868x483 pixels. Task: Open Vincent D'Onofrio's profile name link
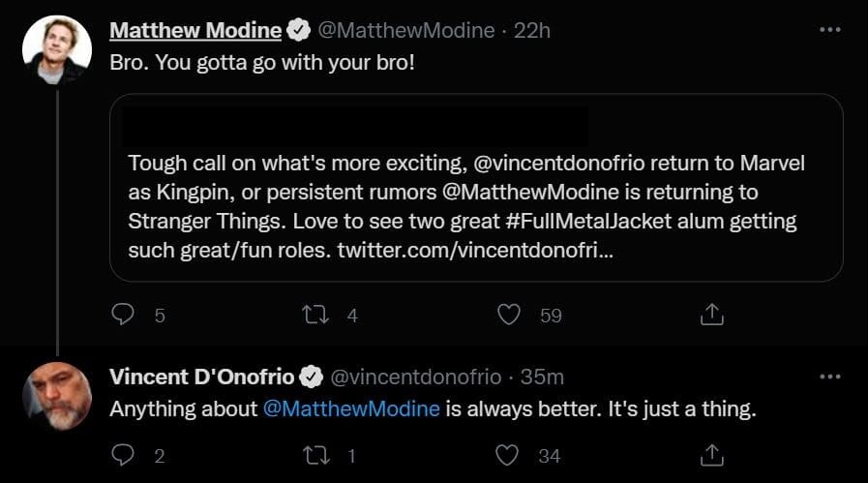click(201, 377)
